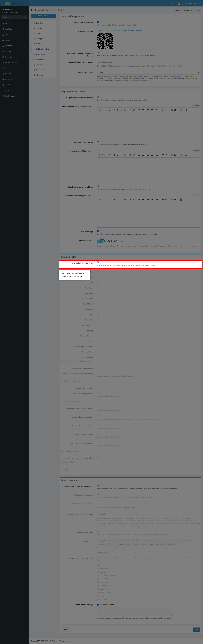Toggle Italic in Registration Instructions editor
This screenshot has width=203, height=644.
117,110
